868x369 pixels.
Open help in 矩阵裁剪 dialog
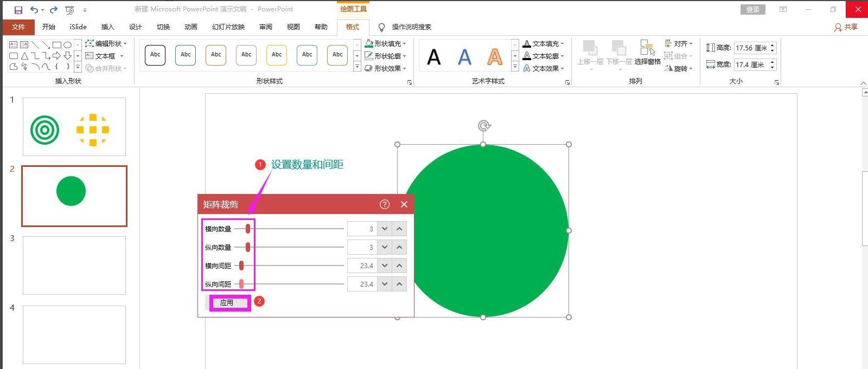pyautogui.click(x=385, y=204)
